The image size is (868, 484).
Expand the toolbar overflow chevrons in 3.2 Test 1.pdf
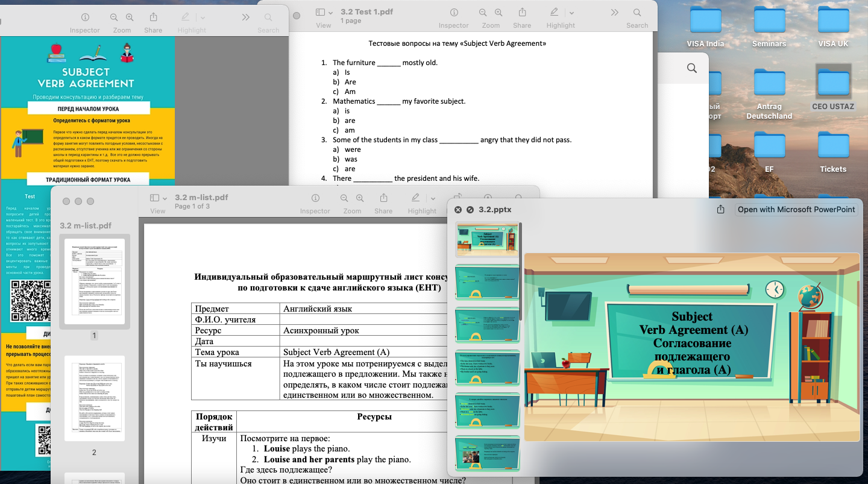click(x=614, y=13)
